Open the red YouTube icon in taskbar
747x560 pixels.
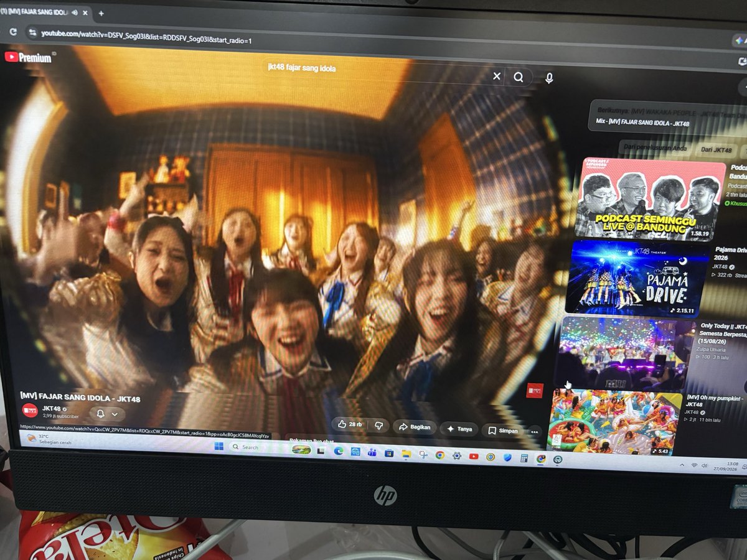click(x=474, y=457)
